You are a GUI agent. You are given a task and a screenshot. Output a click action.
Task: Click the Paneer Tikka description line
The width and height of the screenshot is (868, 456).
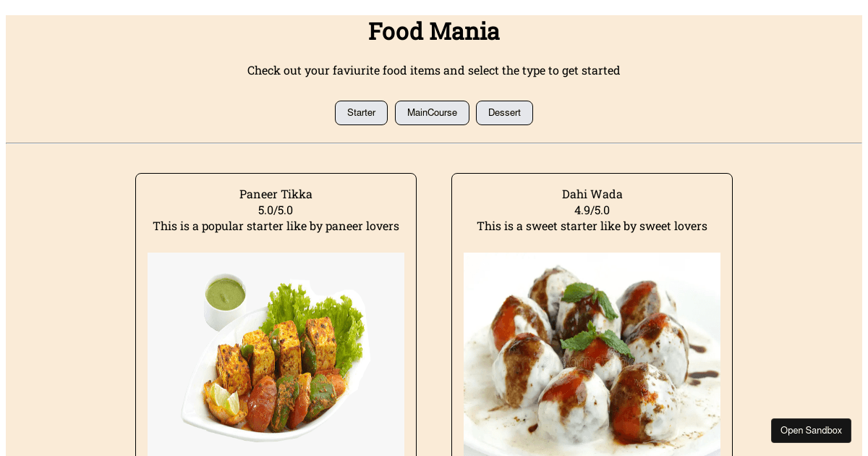[276, 226]
